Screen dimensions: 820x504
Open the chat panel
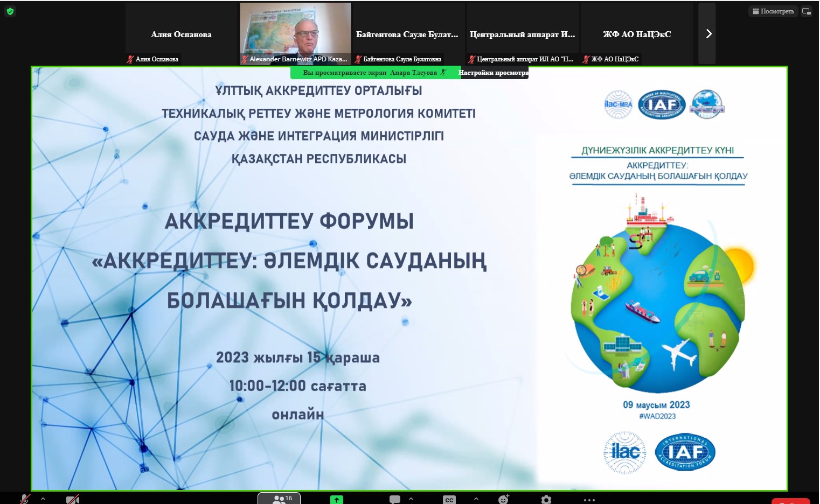(x=395, y=499)
